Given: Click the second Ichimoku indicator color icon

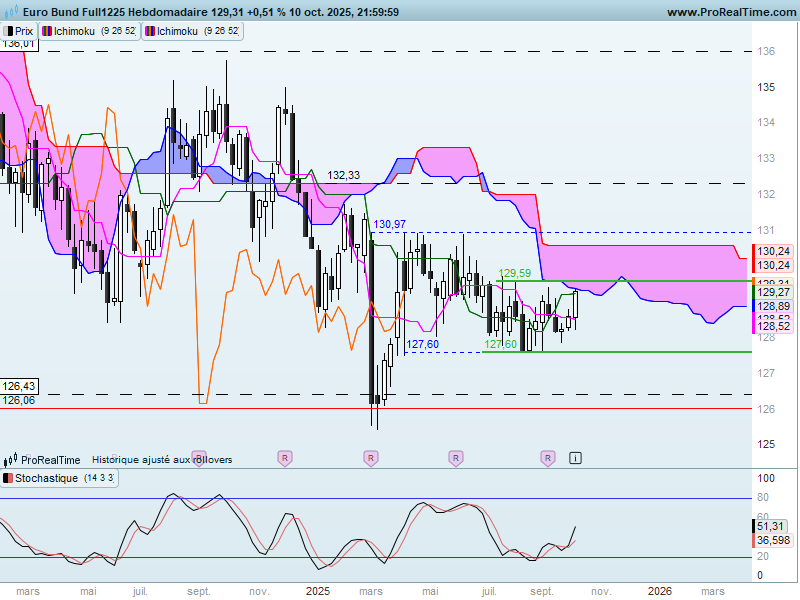Looking at the screenshot, I should pos(149,31).
